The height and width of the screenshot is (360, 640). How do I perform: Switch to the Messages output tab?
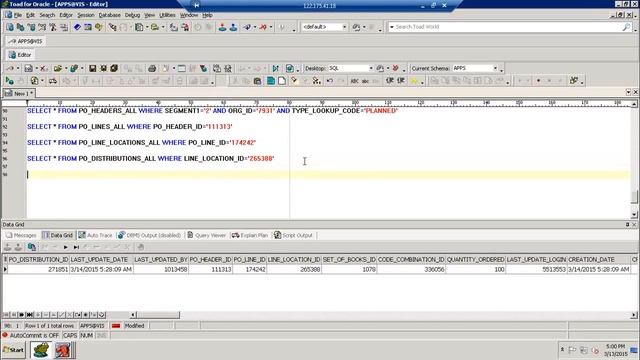[x=21, y=236]
